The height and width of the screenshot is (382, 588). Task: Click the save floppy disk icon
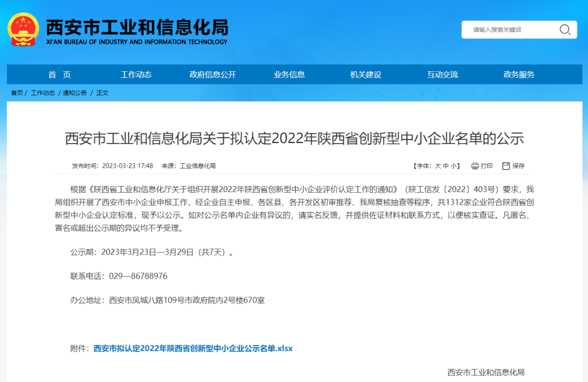pos(506,166)
